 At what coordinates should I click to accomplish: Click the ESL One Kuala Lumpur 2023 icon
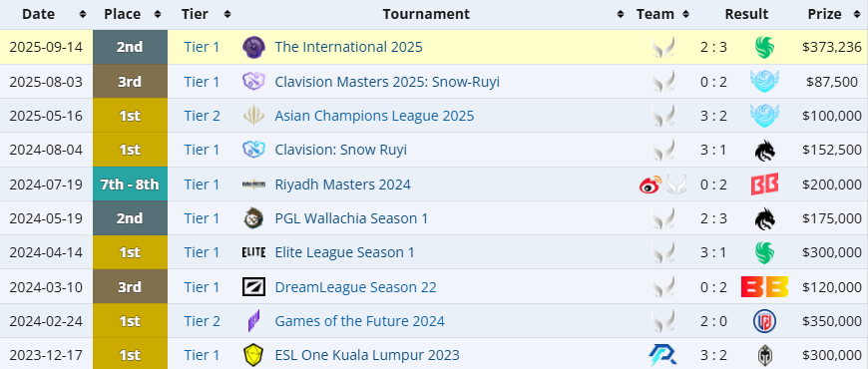point(253,355)
